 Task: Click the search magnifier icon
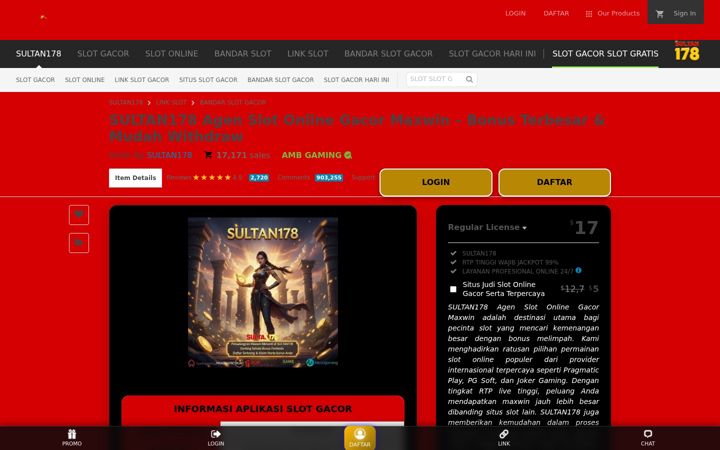click(469, 79)
